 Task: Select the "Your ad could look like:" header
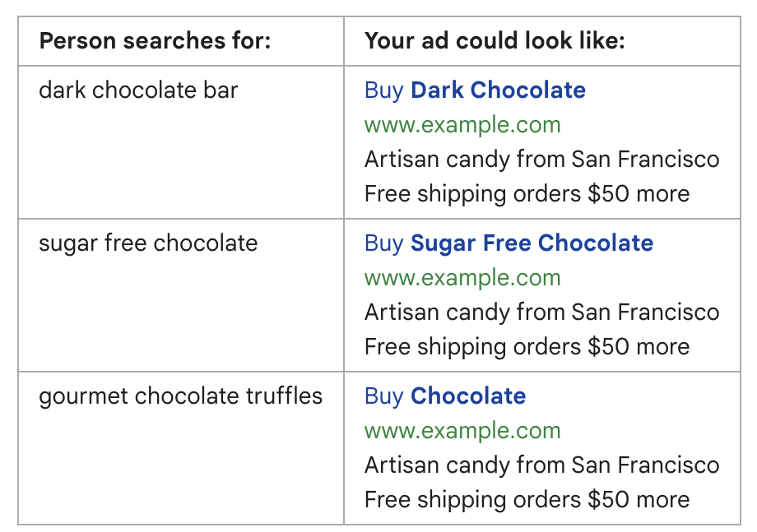point(495,40)
